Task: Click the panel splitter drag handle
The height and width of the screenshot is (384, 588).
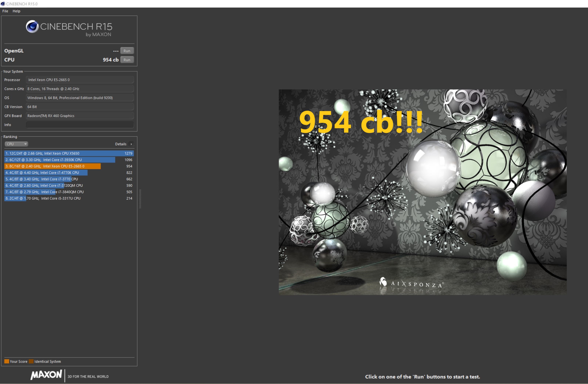Action: [140, 199]
